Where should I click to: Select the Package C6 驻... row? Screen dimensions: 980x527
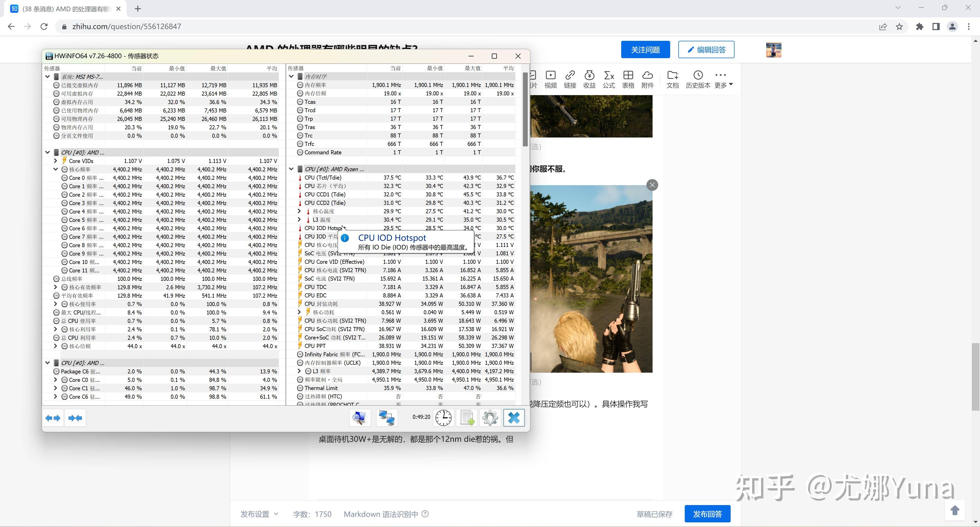pos(161,371)
